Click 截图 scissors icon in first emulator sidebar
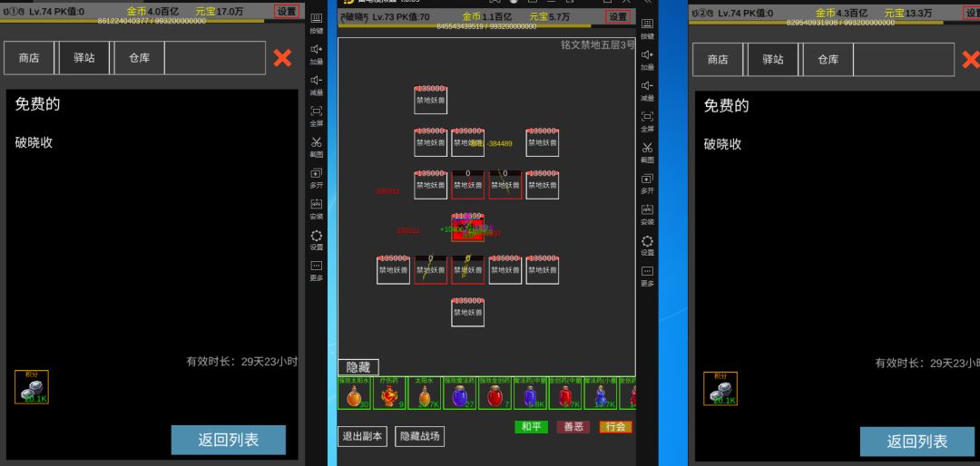Screen dimensions: 980x466 317,141
